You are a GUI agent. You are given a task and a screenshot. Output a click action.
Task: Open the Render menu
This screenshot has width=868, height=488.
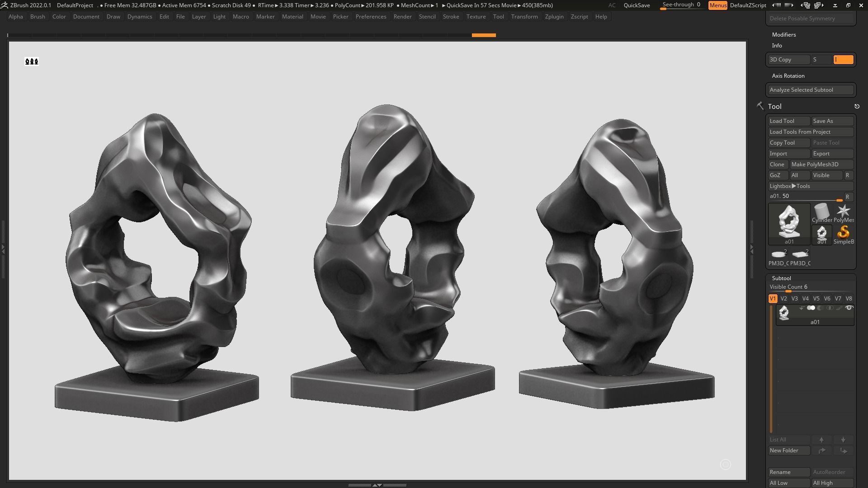click(402, 17)
